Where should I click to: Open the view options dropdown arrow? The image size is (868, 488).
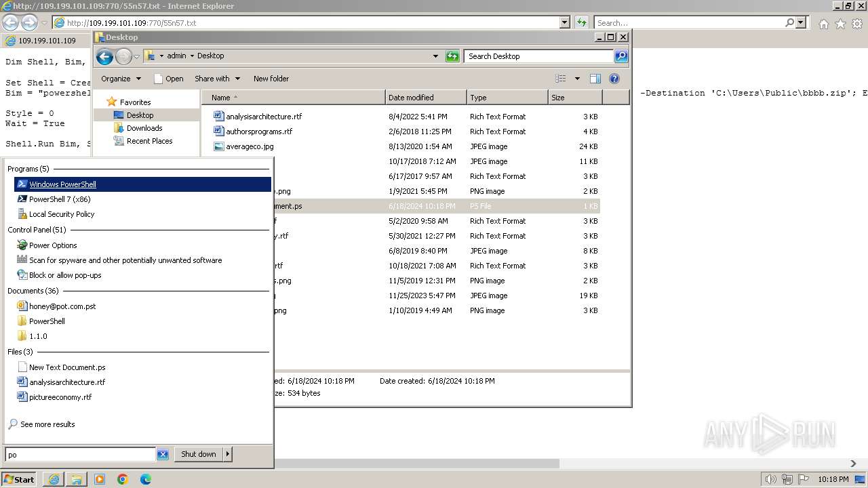point(577,79)
